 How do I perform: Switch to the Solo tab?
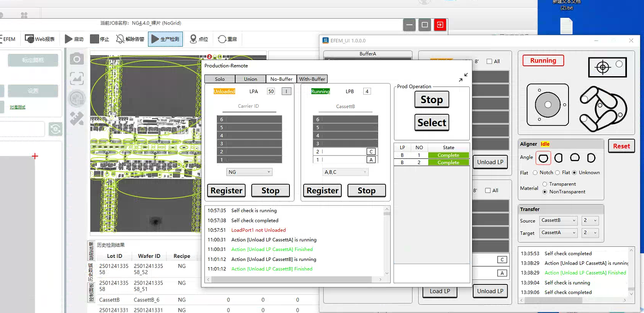click(x=220, y=79)
